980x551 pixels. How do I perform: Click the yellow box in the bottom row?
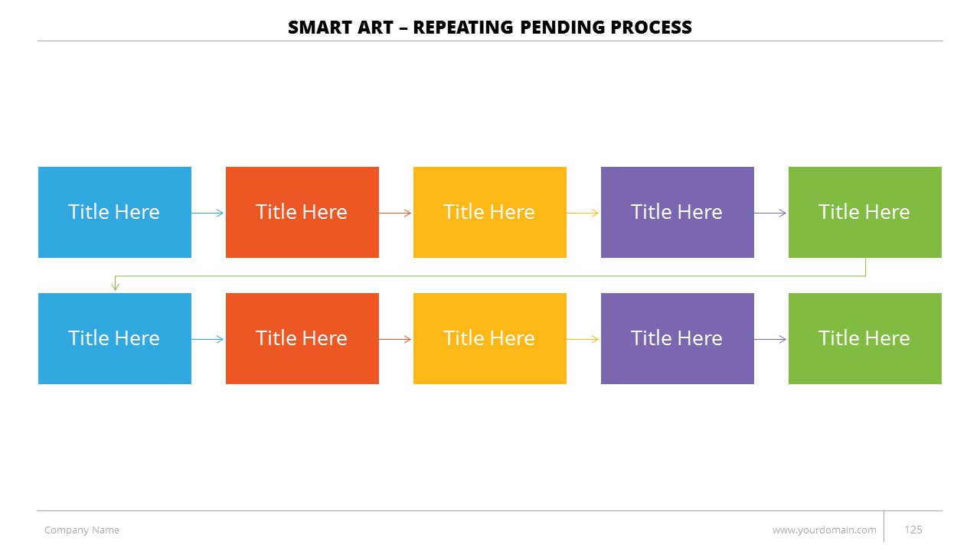490,338
